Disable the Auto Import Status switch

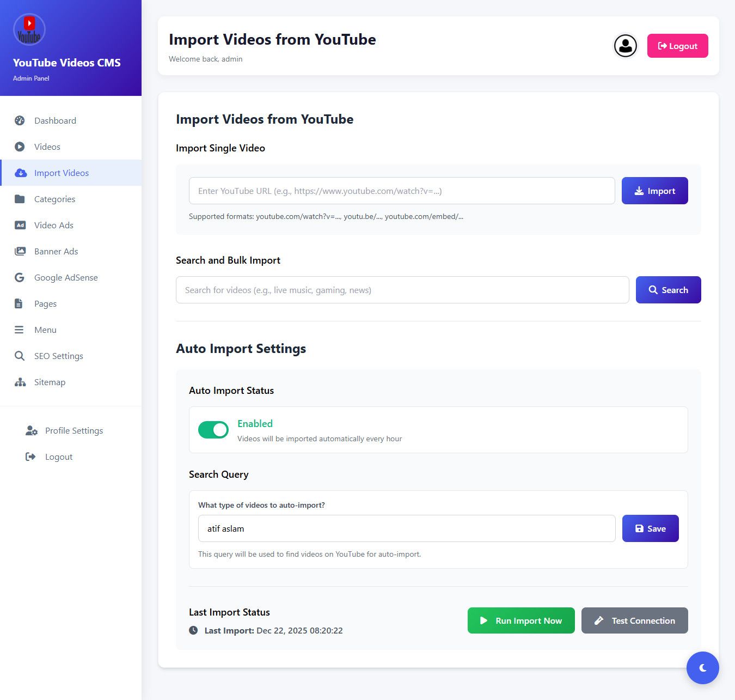213,430
